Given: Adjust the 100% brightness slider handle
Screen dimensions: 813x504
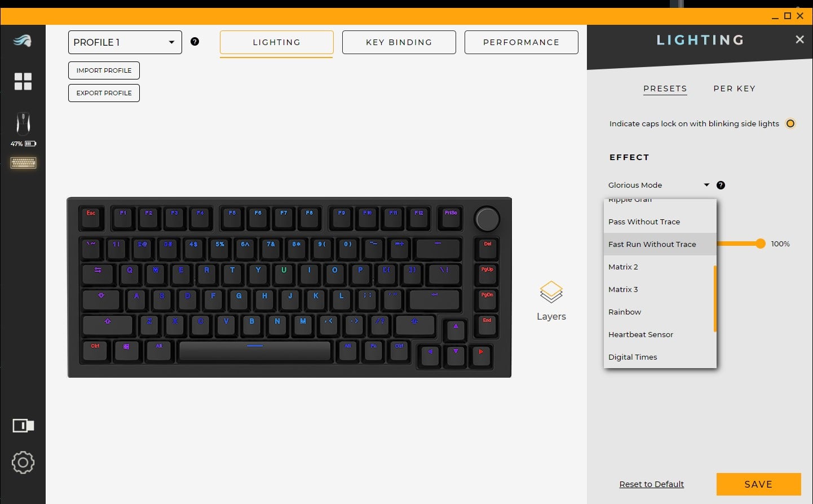Looking at the screenshot, I should [761, 244].
